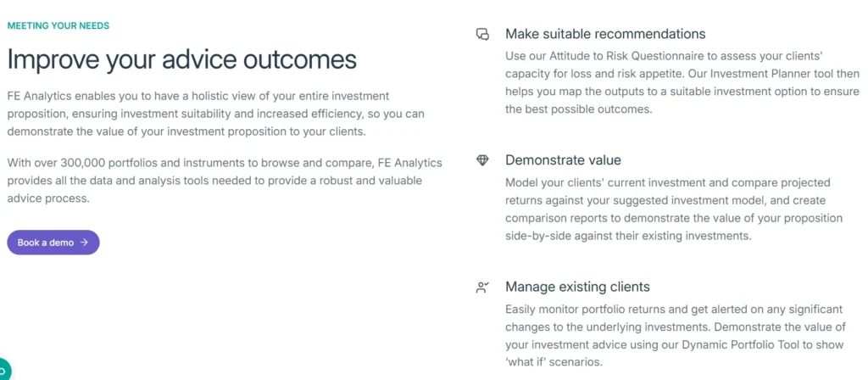
Task: Click the Manage existing clients heading
Action: click(x=577, y=287)
